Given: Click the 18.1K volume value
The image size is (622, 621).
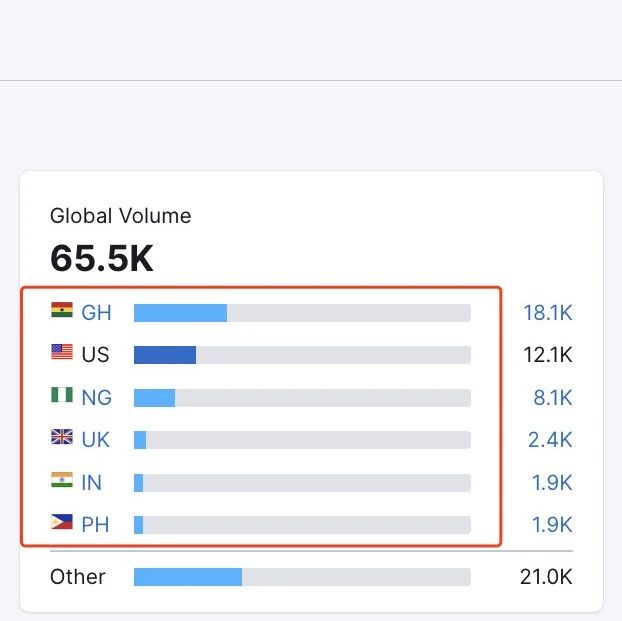Looking at the screenshot, I should (x=547, y=313).
